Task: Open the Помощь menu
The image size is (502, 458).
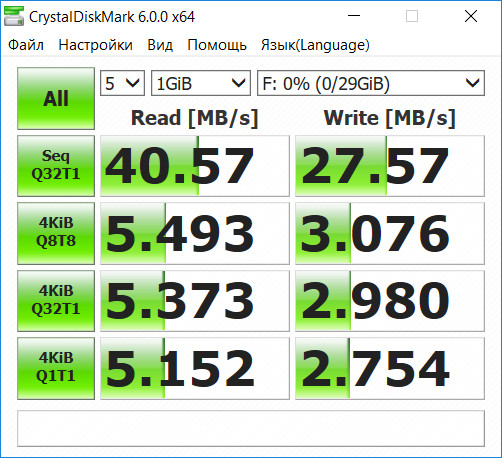Action: pos(217,45)
